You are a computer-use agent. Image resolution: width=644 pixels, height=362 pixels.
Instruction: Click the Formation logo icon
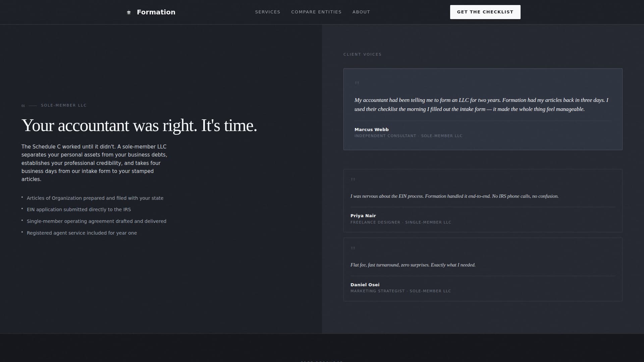129,12
